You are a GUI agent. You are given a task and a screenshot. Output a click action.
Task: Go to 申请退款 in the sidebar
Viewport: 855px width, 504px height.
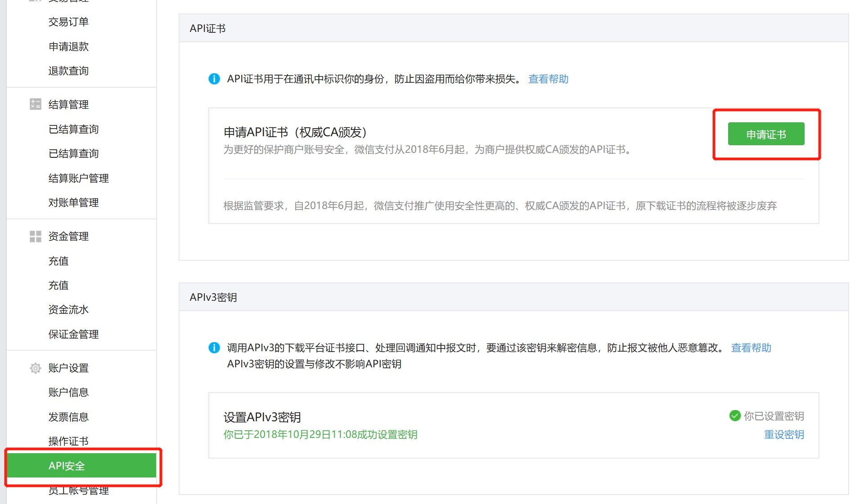click(x=68, y=46)
